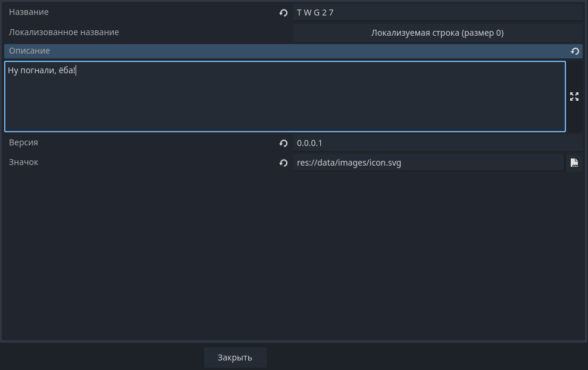Place cursor in the text Ну погнали, ёба!
The height and width of the screenshot is (370, 588).
pyautogui.click(x=42, y=70)
